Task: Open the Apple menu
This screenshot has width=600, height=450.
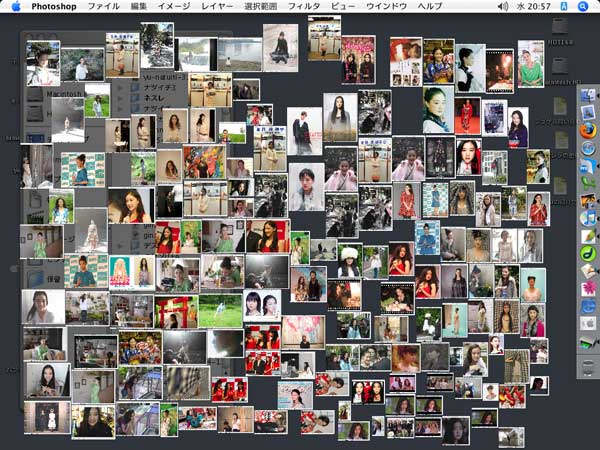Action: pos(16,6)
